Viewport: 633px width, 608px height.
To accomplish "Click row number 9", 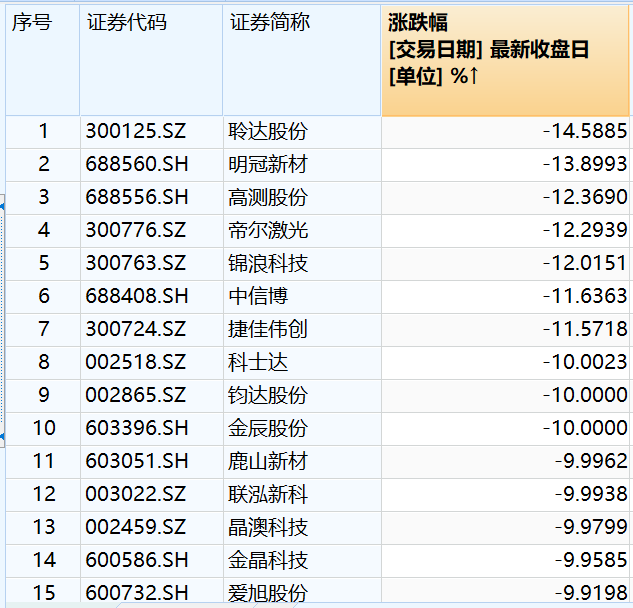I will (43, 395).
